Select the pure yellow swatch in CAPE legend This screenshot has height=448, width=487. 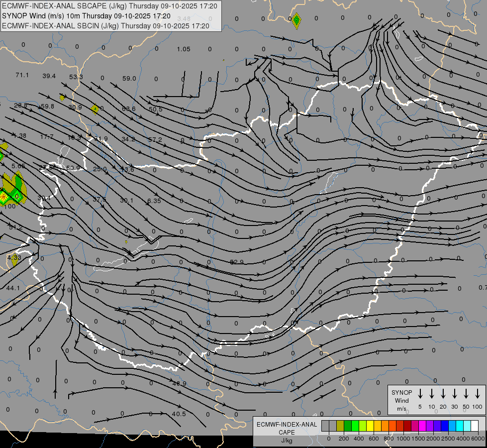pyautogui.click(x=370, y=426)
